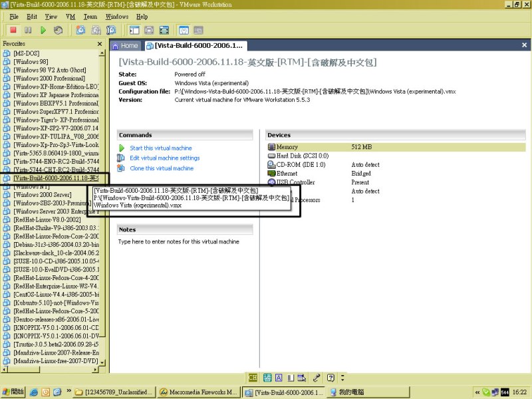Image resolution: width=532 pixels, height=399 pixels.
Task: Switch to Summary view toolbar button
Action: point(184,30)
